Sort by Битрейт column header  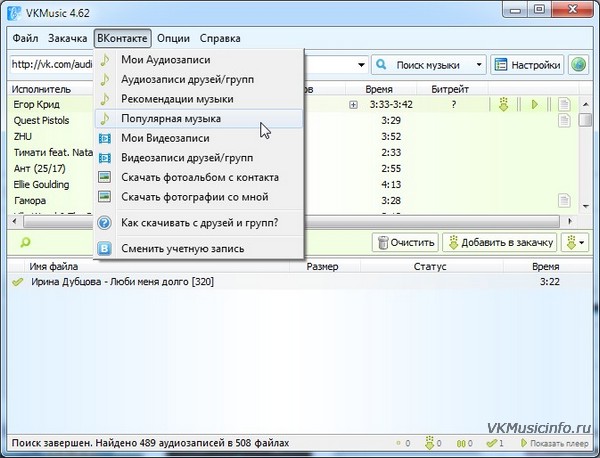(450, 89)
